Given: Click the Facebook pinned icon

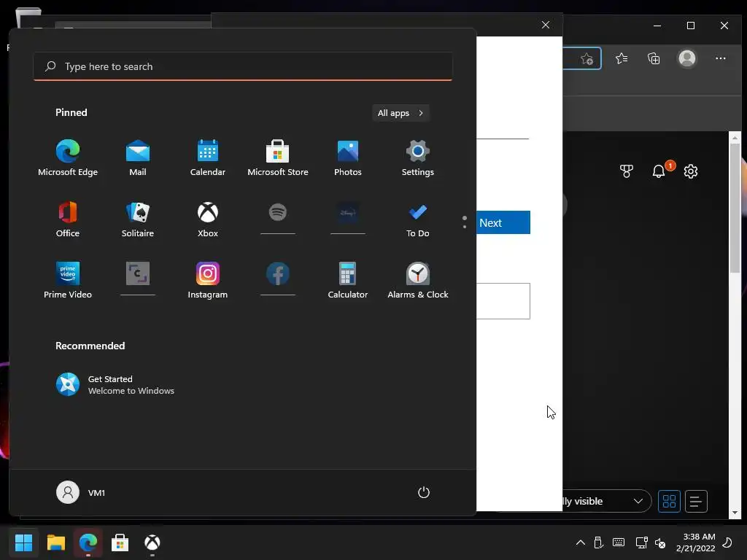Looking at the screenshot, I should pyautogui.click(x=278, y=274).
